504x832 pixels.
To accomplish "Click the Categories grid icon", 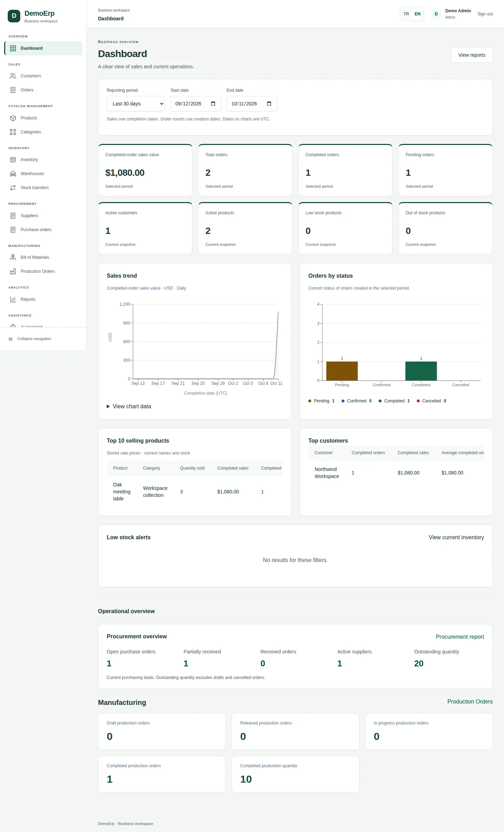I will (x=13, y=132).
